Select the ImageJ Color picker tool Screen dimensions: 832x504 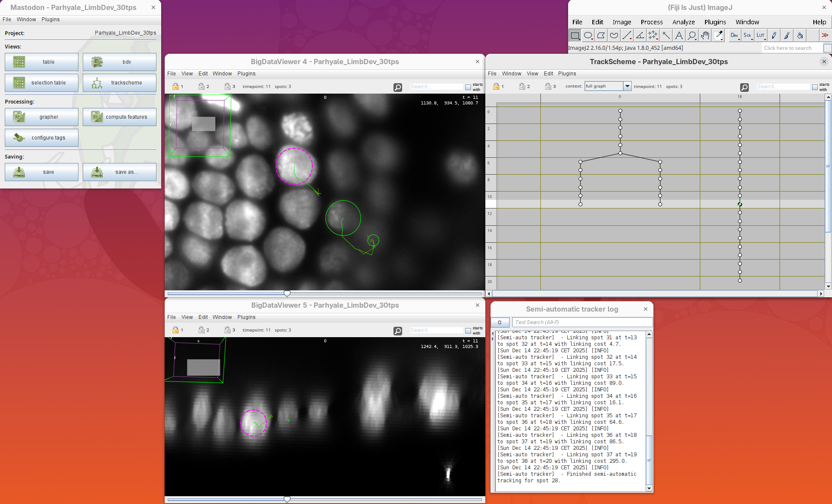(x=718, y=36)
